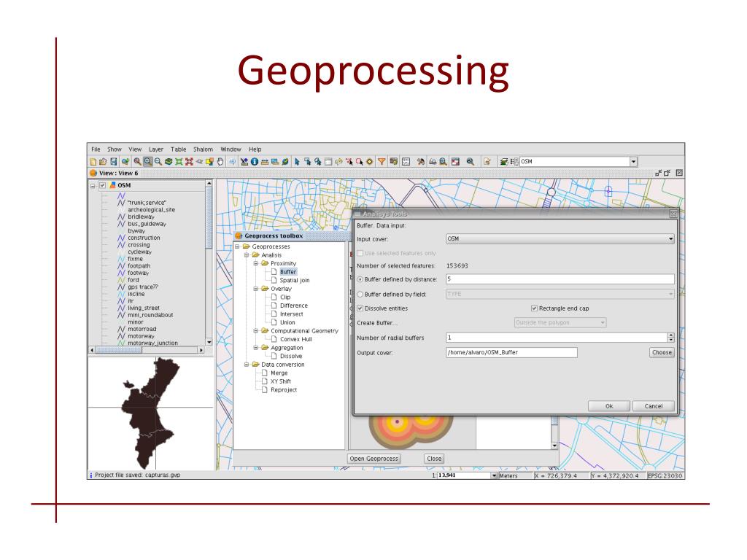The width and height of the screenshot is (747, 560).
Task: Select Buffer defined by field radio button
Action: [x=360, y=294]
